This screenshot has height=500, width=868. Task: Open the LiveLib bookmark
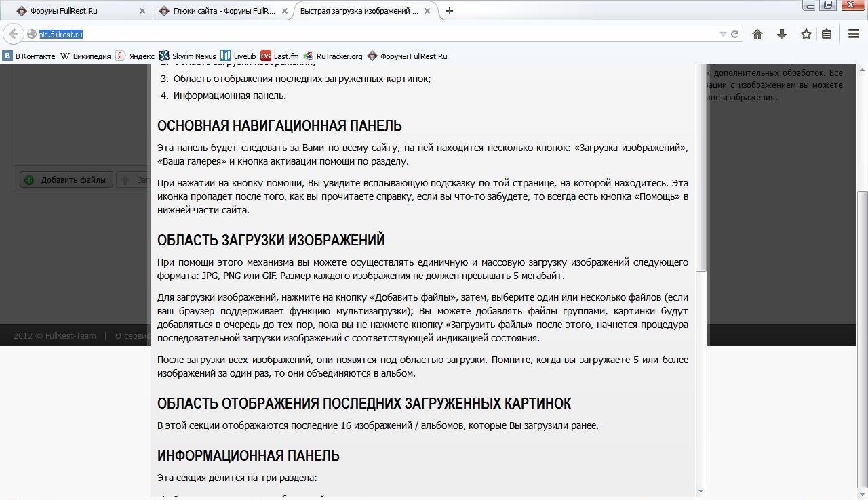click(238, 56)
